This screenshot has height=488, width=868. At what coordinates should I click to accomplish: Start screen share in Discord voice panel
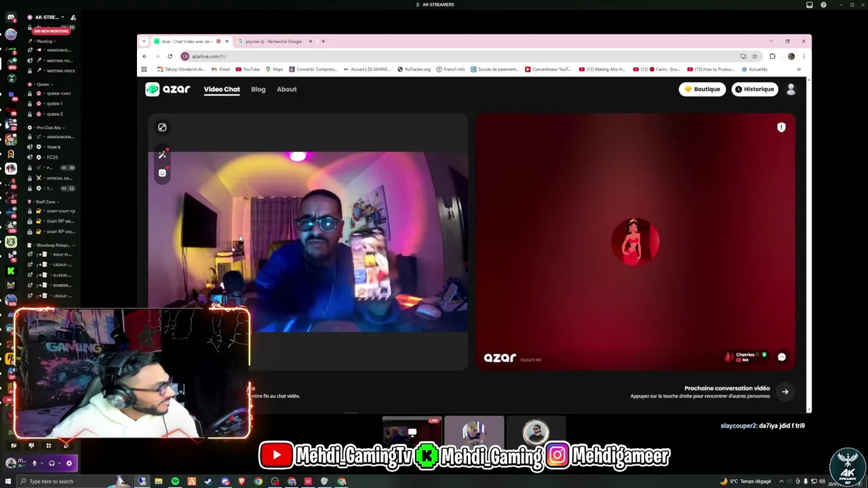point(31,445)
